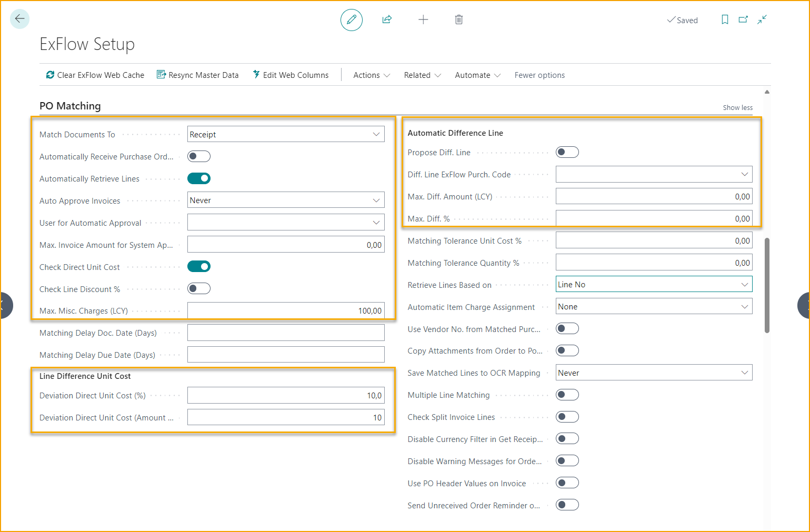Toggle Copy Attachments from Order switch
Viewport: 810px width, 532px height.
[x=567, y=350]
